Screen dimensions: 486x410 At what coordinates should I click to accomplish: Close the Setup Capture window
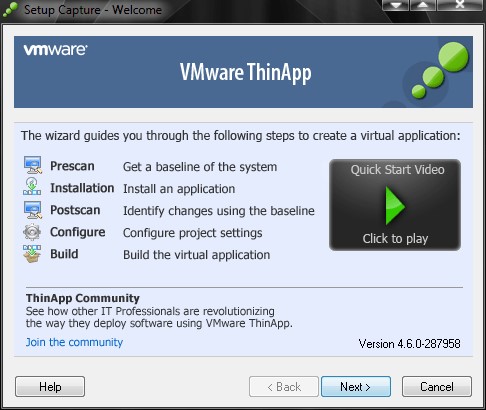[x=460, y=5]
